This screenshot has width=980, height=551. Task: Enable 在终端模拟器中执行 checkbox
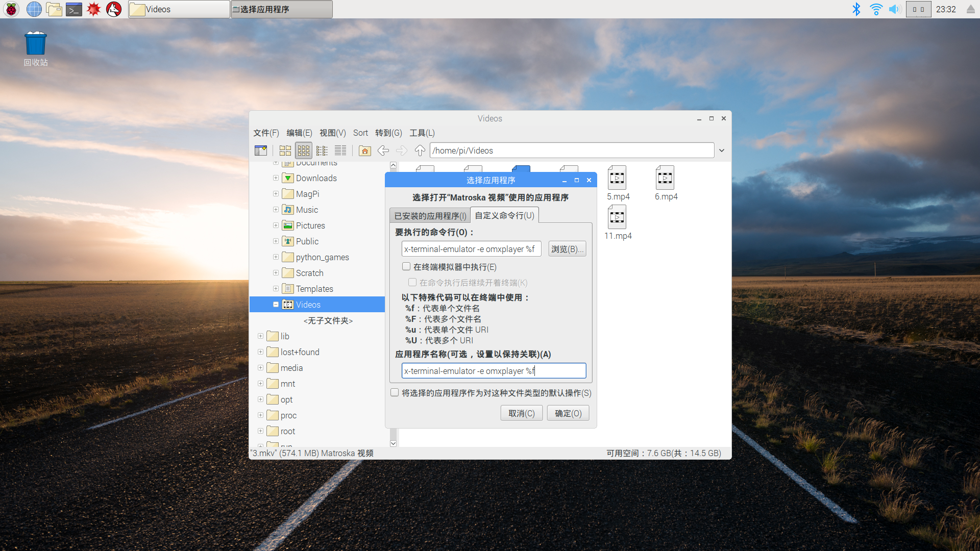point(405,266)
